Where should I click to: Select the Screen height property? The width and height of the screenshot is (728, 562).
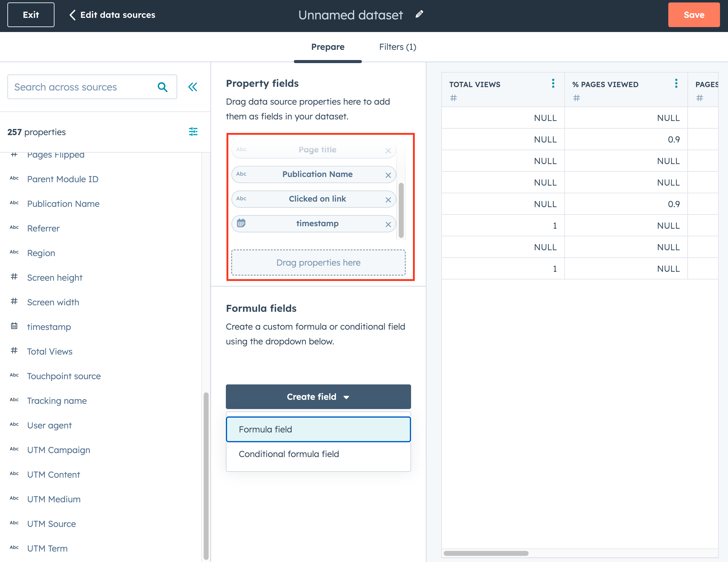(55, 278)
